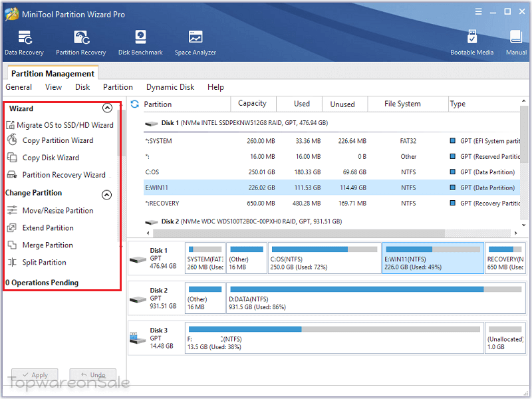Open the View menu
The height and width of the screenshot is (399, 532).
tap(54, 87)
